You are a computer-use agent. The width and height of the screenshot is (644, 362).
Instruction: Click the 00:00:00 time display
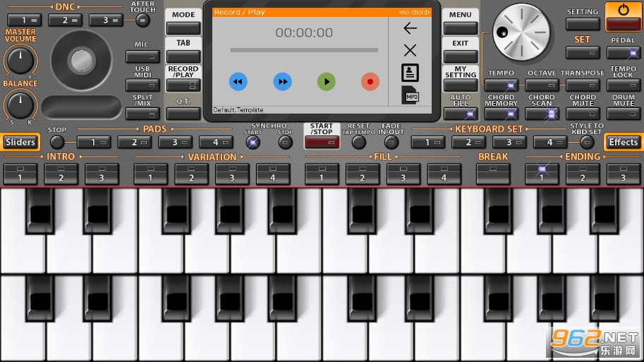[304, 32]
